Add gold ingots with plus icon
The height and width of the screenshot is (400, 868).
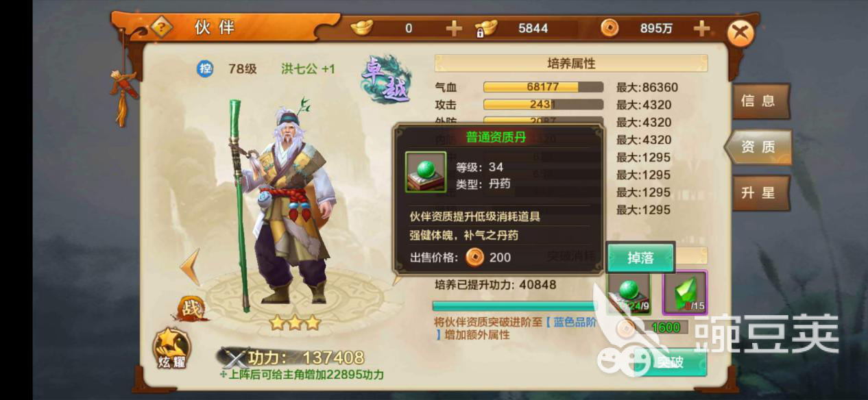coord(454,28)
